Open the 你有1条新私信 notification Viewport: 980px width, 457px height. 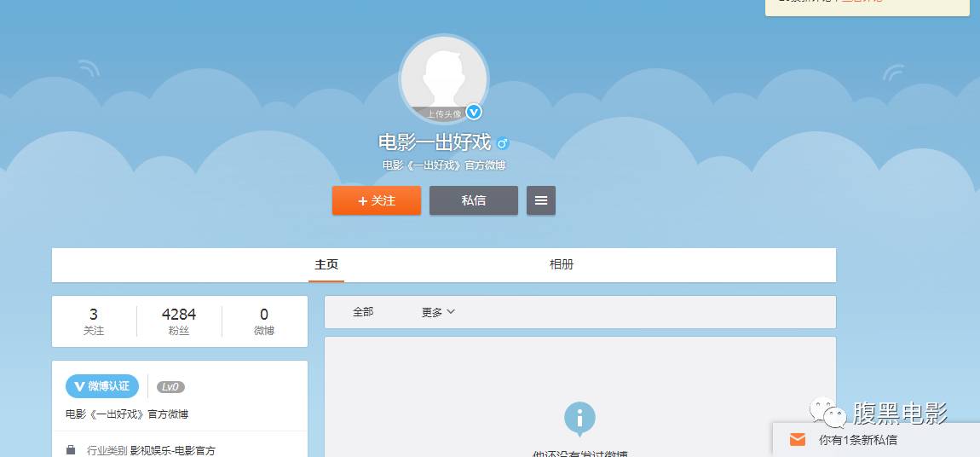[876, 440]
